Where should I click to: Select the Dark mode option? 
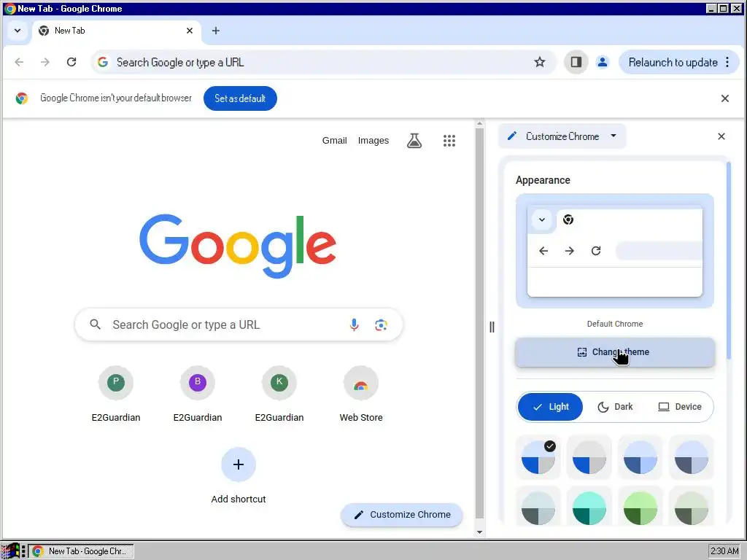[x=615, y=407]
